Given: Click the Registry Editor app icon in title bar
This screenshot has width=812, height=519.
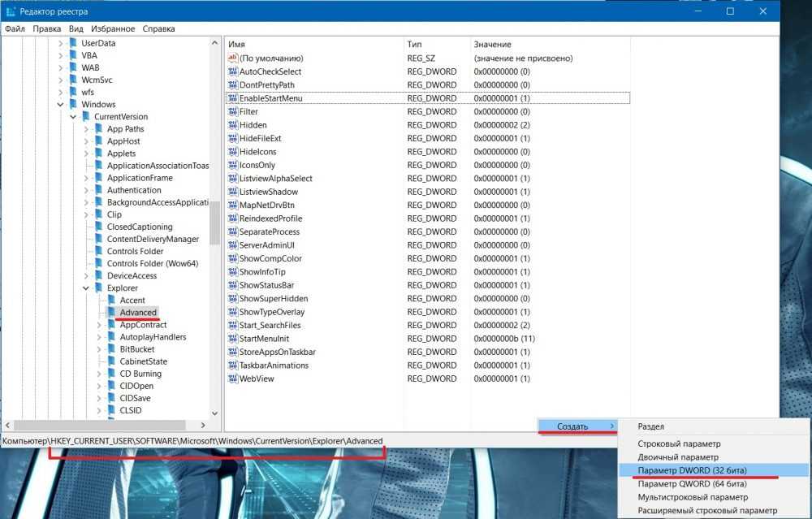Looking at the screenshot, I should (10, 11).
